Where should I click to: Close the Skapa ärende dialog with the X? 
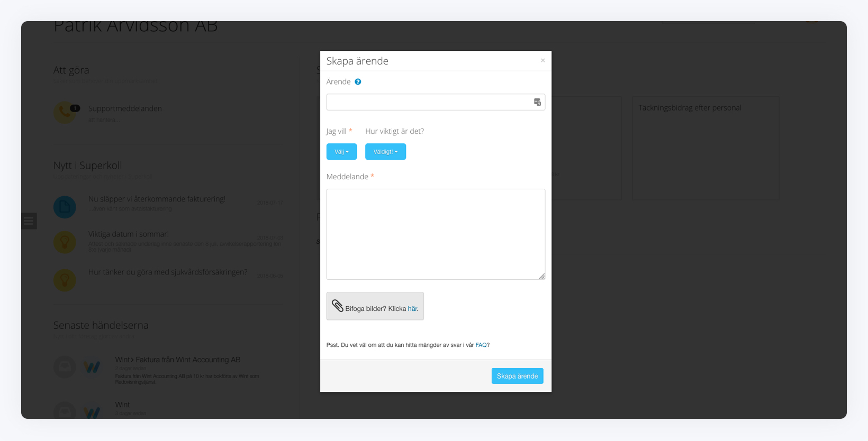pyautogui.click(x=542, y=60)
